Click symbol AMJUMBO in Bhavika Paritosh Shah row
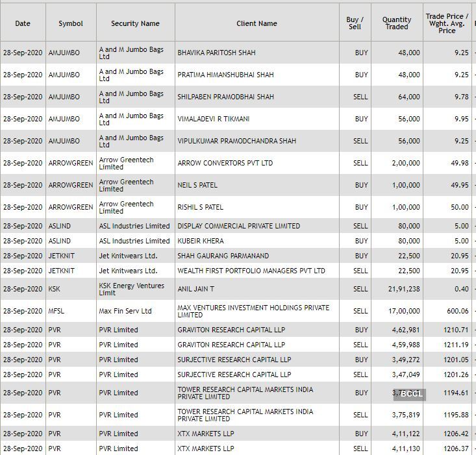476x455 pixels. click(x=64, y=53)
